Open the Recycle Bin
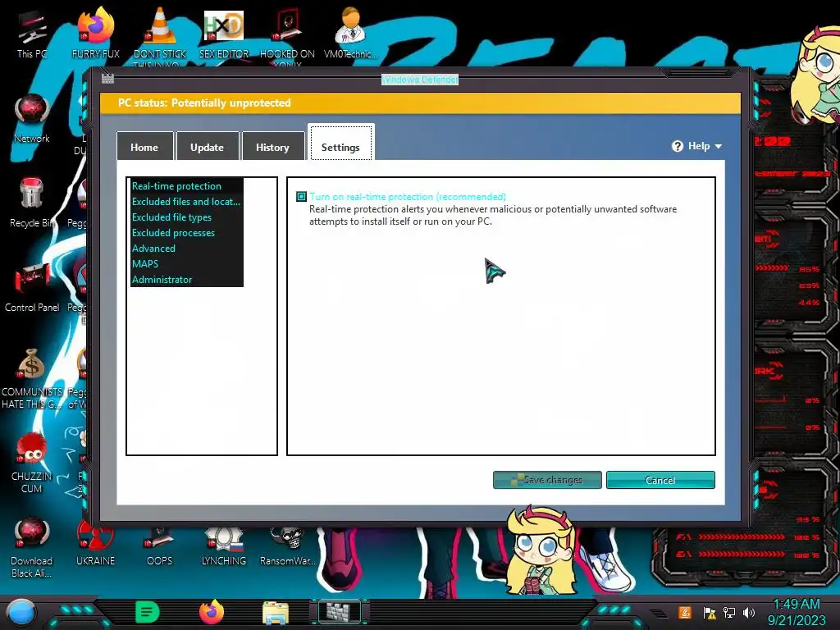This screenshot has width=840, height=630. tap(31, 203)
